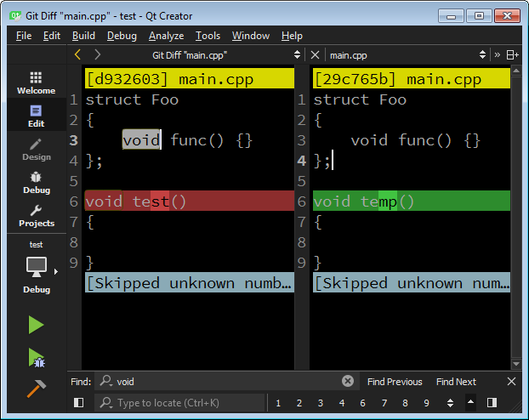
Task: Open output pane 8
Action: (x=405, y=403)
